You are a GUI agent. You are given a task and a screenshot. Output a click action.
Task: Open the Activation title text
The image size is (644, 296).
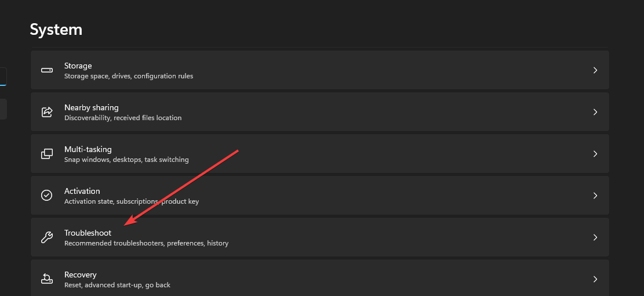point(82,191)
